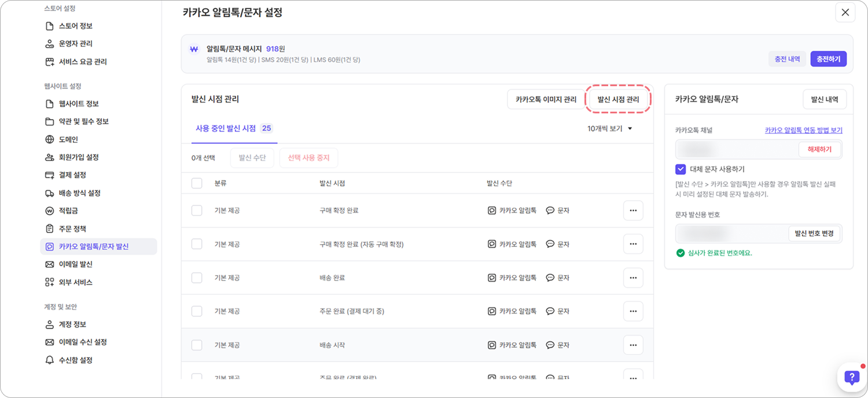Click 선택 사용 중지 button
Viewport: 868px width, 398px height.
(x=308, y=158)
